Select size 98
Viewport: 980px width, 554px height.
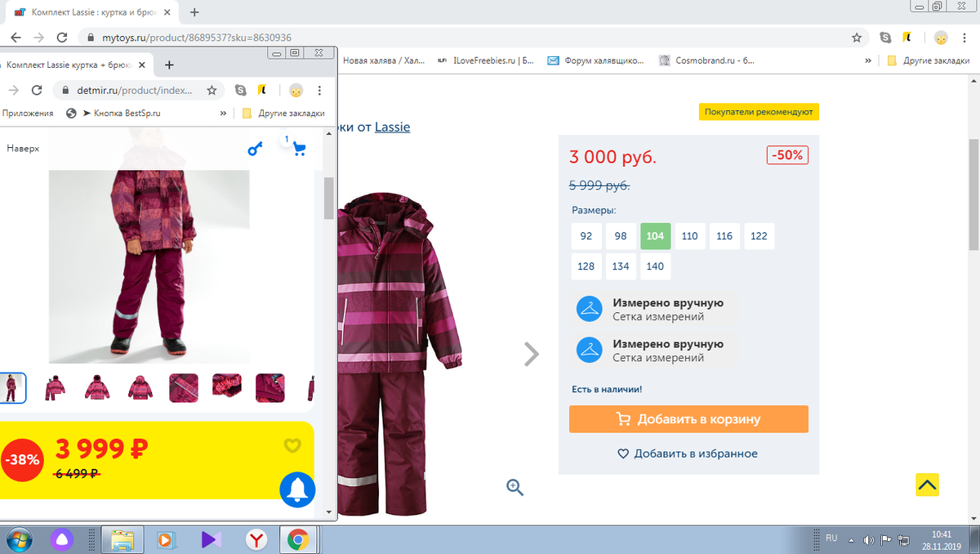621,236
